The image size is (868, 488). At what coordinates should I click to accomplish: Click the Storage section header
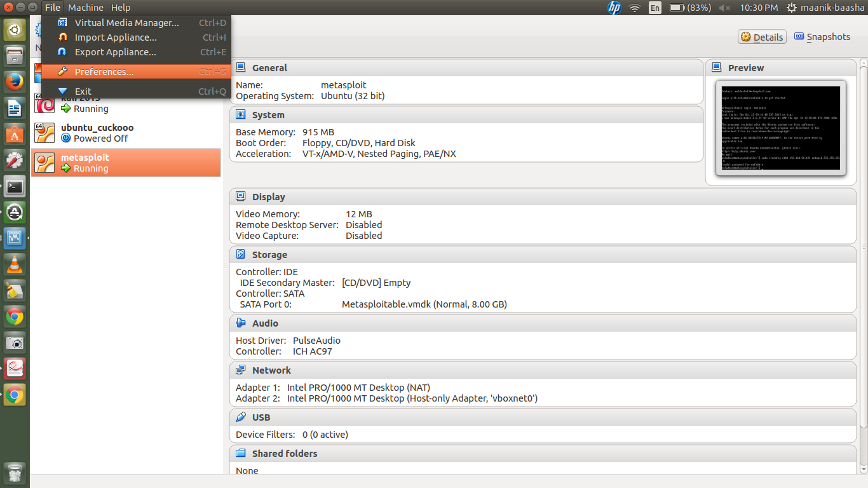pos(543,255)
